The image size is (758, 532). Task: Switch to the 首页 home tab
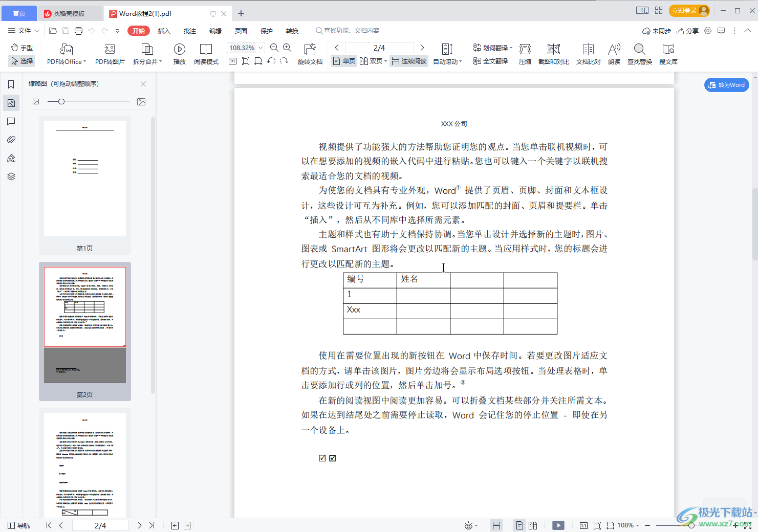click(x=19, y=13)
